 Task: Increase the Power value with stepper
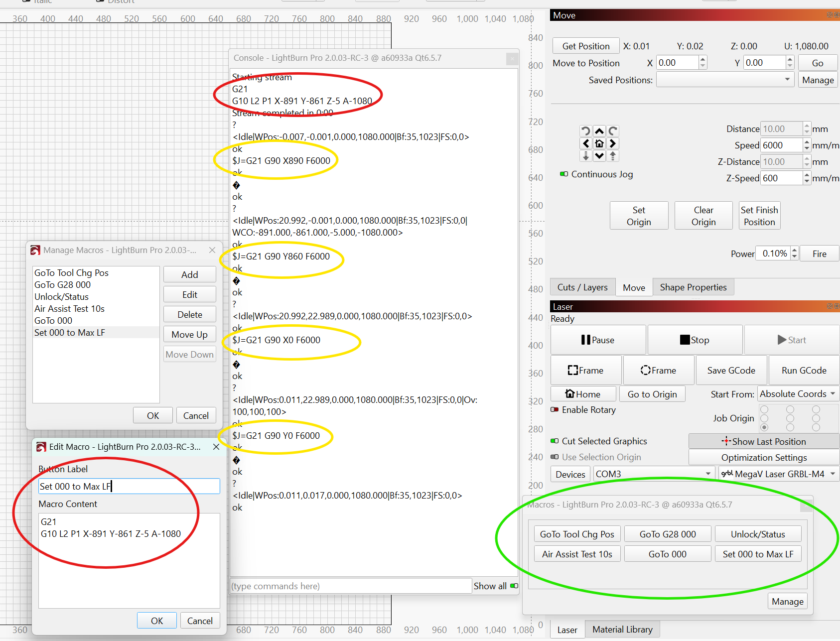[x=795, y=251]
